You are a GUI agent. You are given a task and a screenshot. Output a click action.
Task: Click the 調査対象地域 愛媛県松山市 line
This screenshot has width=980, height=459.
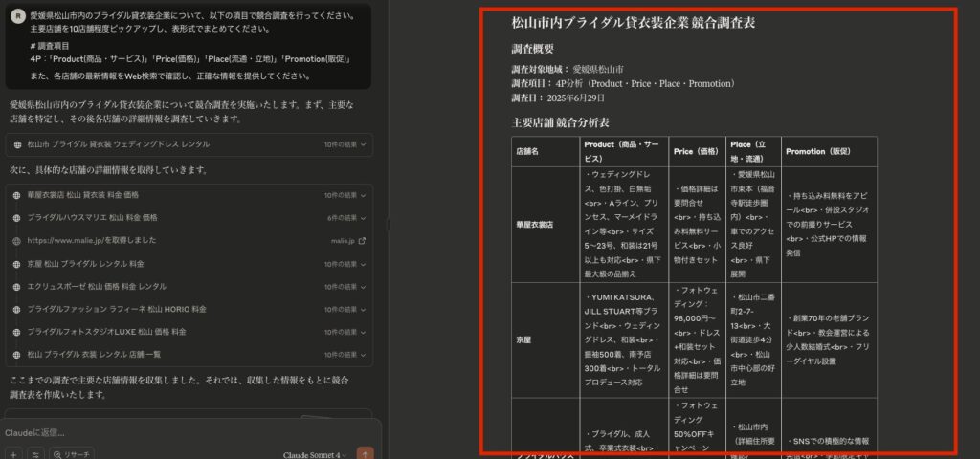567,69
